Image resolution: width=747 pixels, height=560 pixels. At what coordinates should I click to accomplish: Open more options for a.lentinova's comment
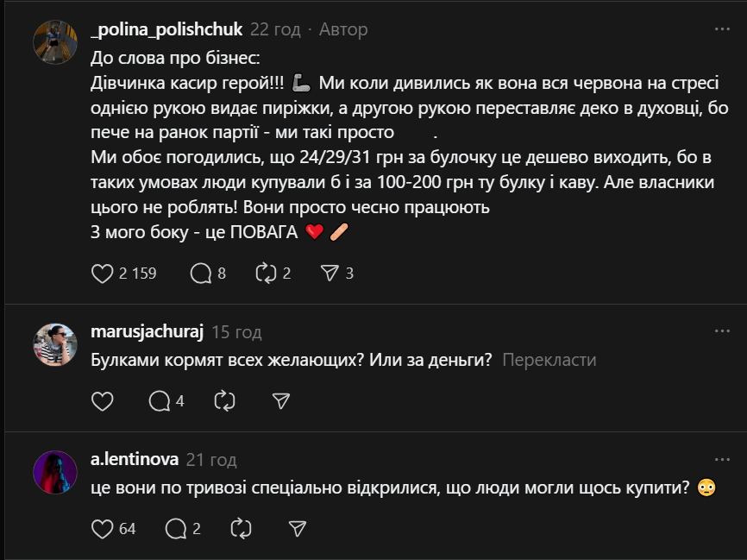722,459
